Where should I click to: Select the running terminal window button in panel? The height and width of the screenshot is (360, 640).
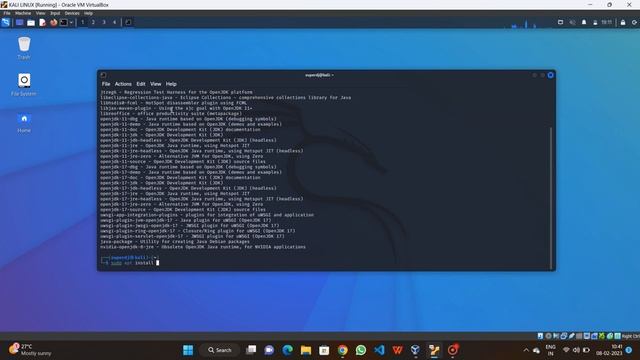coord(128,22)
